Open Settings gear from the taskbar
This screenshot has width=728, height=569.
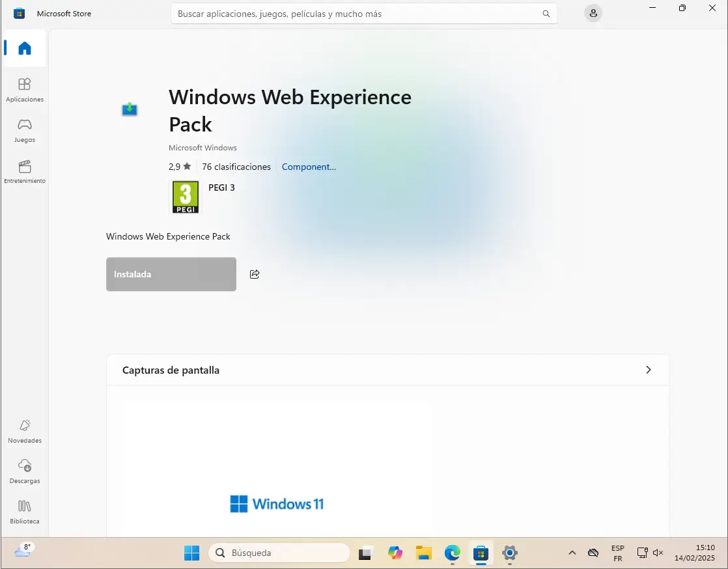coord(510,553)
